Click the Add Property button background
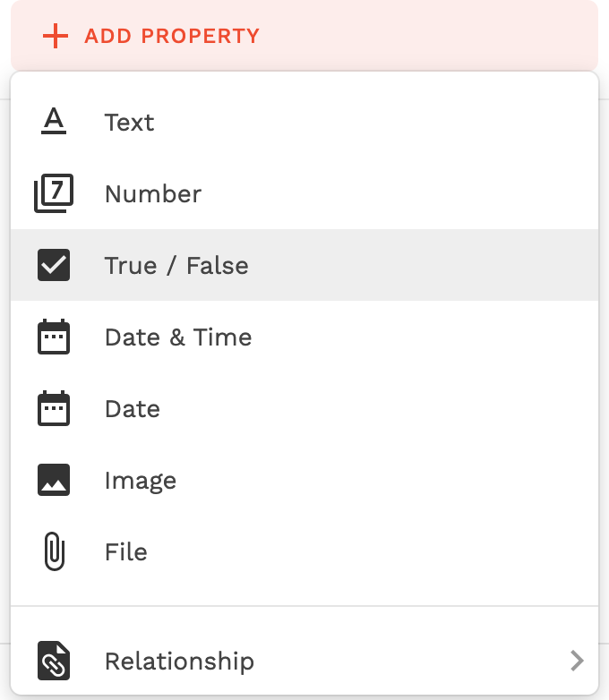 (304, 36)
